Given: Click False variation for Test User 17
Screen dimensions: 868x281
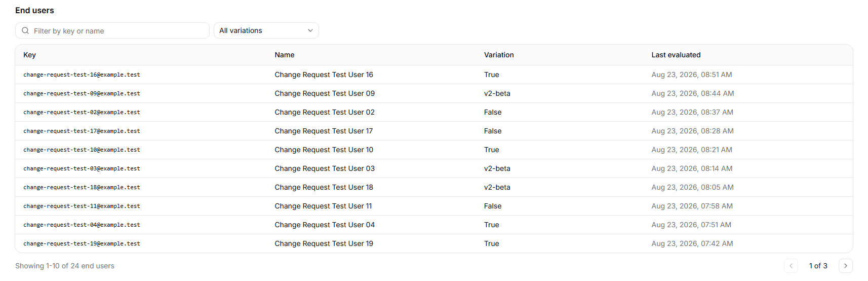Looking at the screenshot, I should pos(493,131).
